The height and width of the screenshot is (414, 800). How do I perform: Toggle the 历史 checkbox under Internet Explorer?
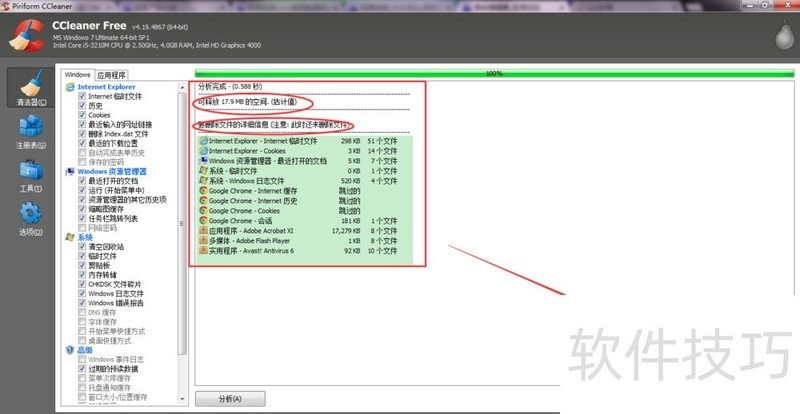82,106
